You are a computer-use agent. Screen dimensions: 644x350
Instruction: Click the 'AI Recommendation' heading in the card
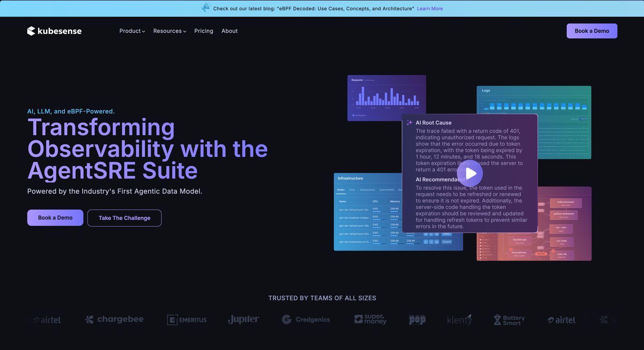click(442, 179)
